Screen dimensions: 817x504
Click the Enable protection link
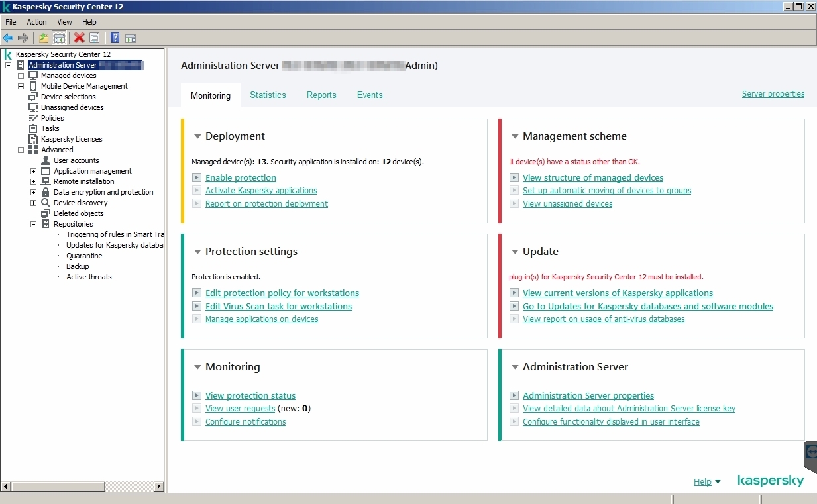coord(241,177)
